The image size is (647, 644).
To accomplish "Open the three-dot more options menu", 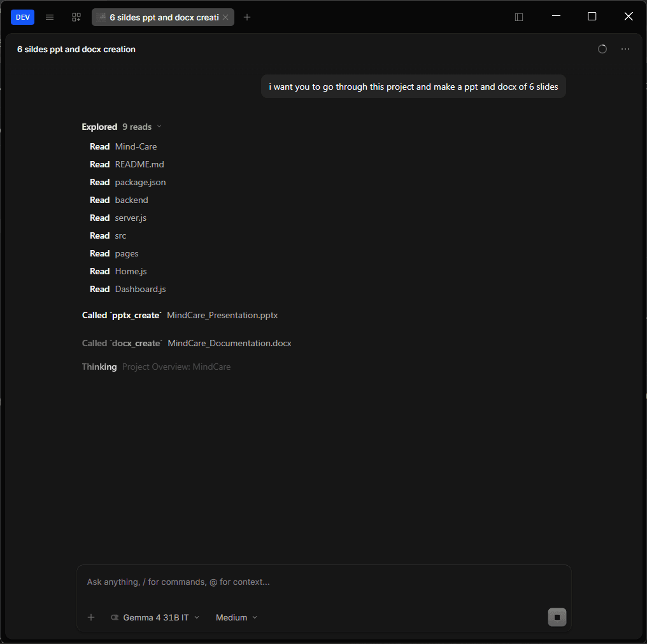I will (625, 49).
